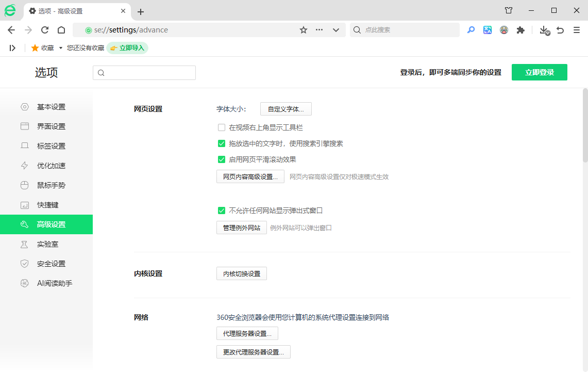Restore recently closed pages with the undo arrow
The height and width of the screenshot is (372, 588).
(x=560, y=30)
